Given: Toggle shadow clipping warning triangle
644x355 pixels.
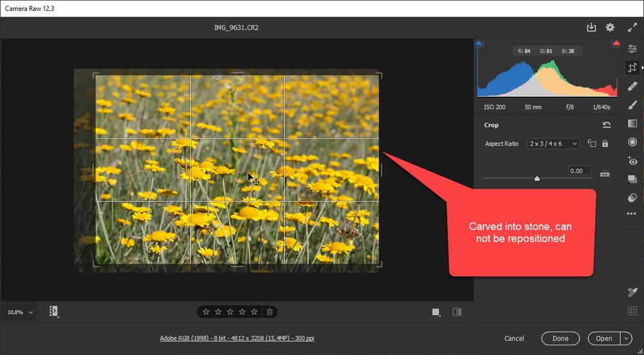Looking at the screenshot, I should [479, 43].
